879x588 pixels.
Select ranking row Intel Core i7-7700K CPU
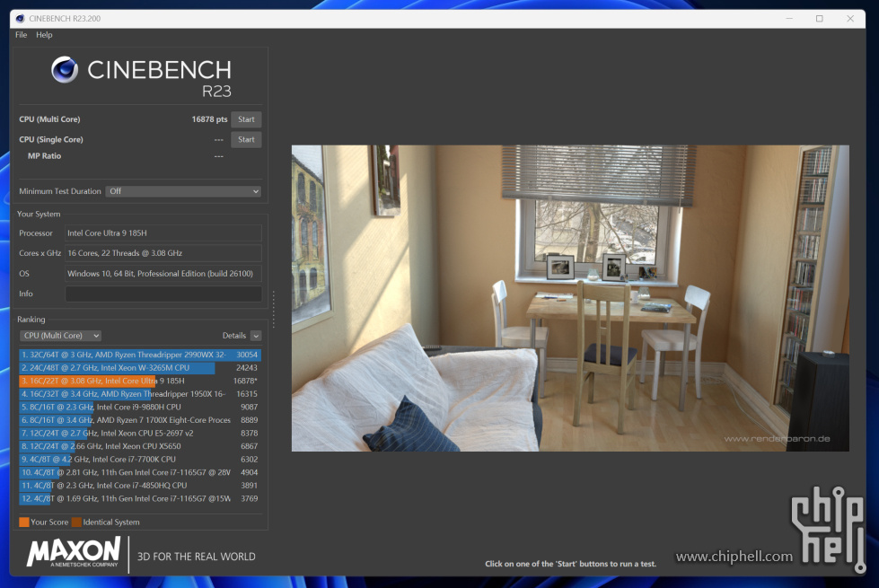139,459
